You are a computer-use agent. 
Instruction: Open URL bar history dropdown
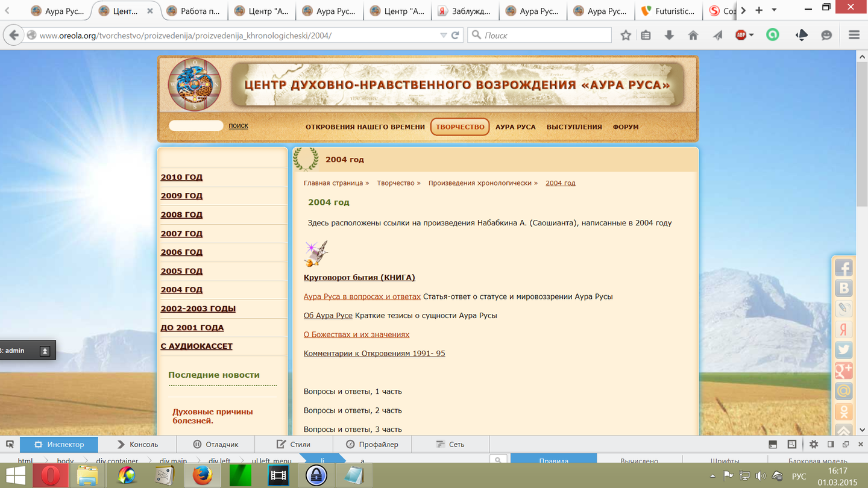click(x=444, y=36)
